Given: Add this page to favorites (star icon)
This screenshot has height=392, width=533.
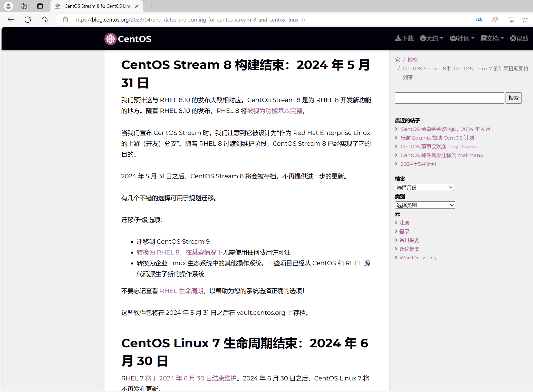Looking at the screenshot, I should [x=525, y=19].
